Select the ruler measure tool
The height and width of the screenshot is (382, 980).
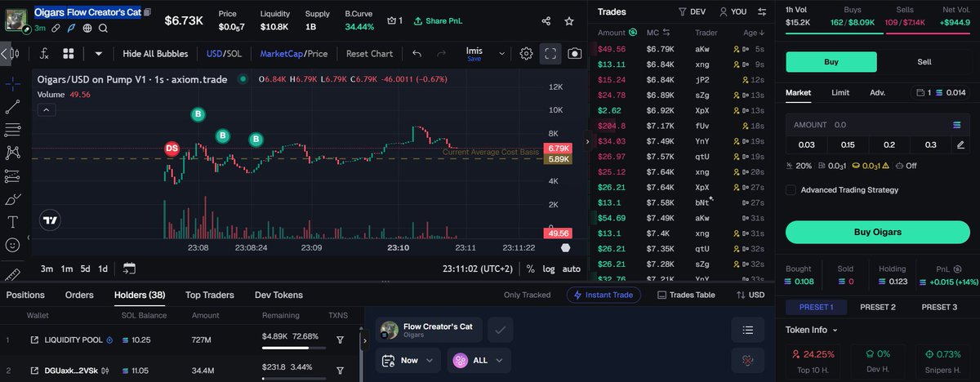click(x=13, y=273)
